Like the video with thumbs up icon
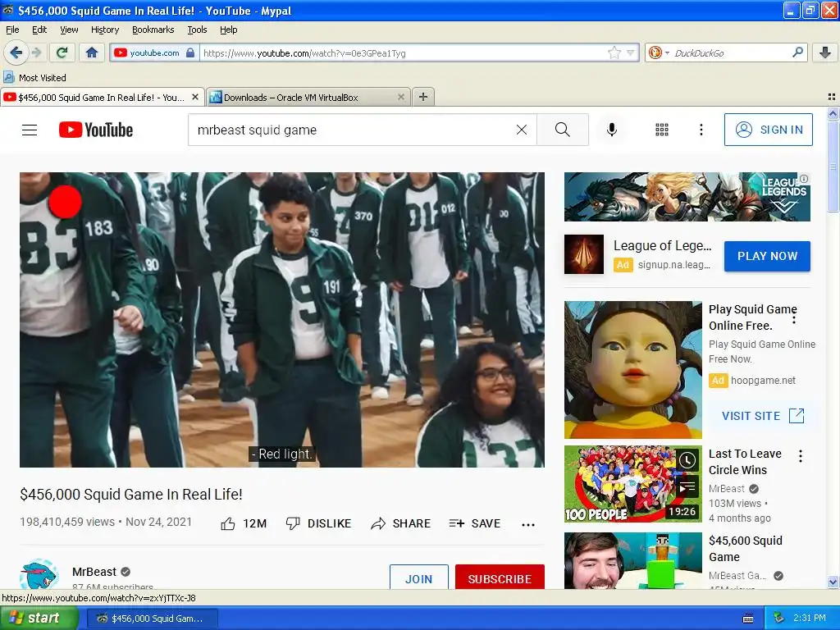The image size is (840, 630). click(x=228, y=524)
